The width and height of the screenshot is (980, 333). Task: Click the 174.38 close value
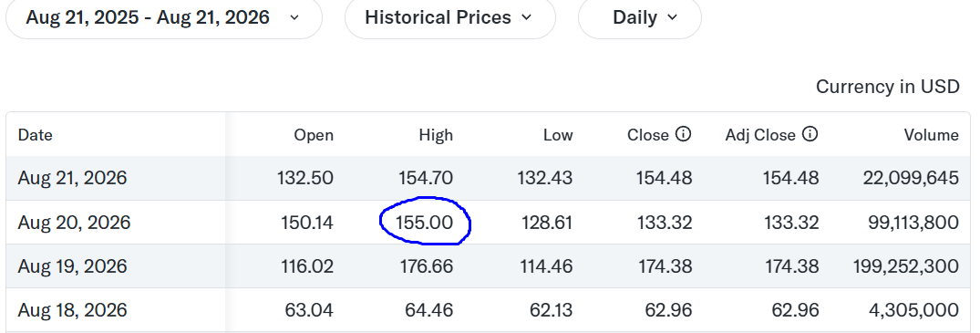[x=665, y=266]
